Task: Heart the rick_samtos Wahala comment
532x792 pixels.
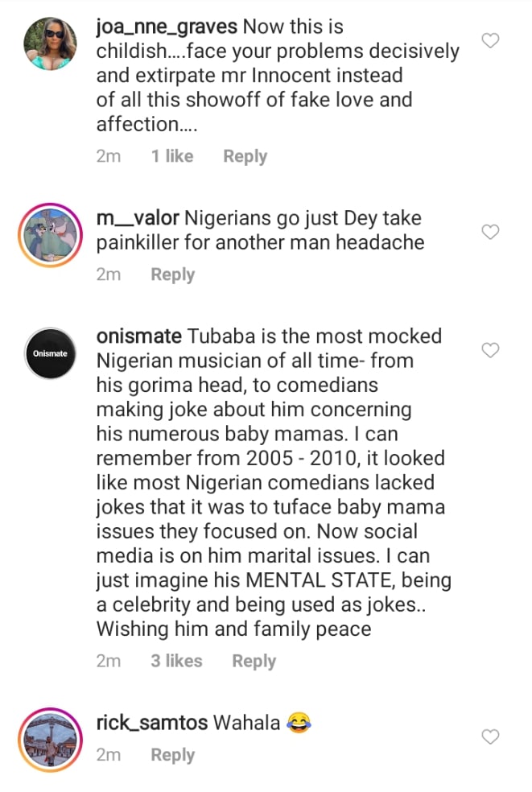Action: tap(490, 736)
